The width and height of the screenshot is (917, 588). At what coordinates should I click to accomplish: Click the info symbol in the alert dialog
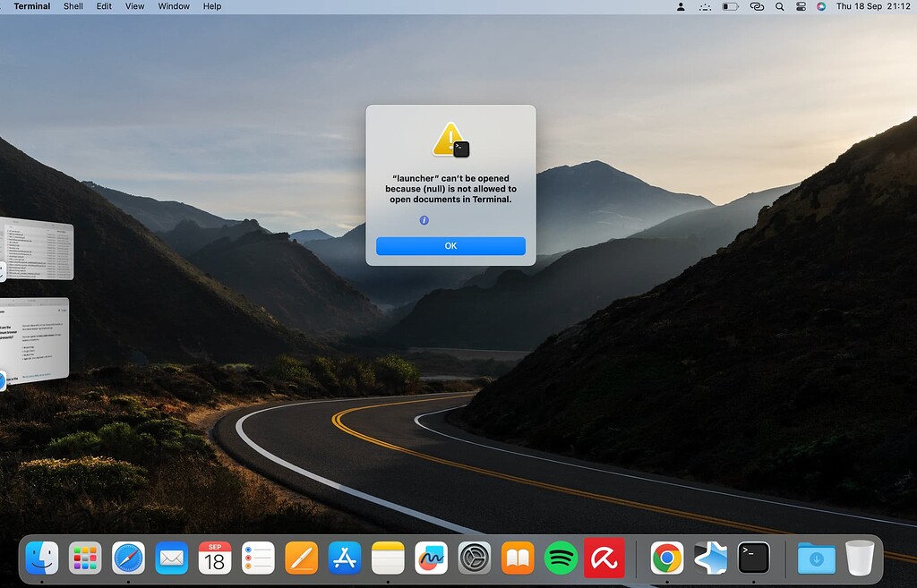[x=424, y=219]
